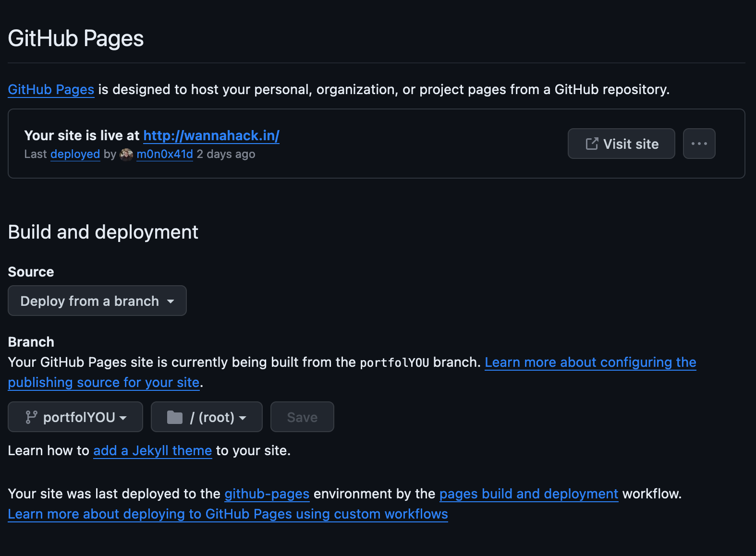Open the portfolYOU branch selector dropdown

75,417
